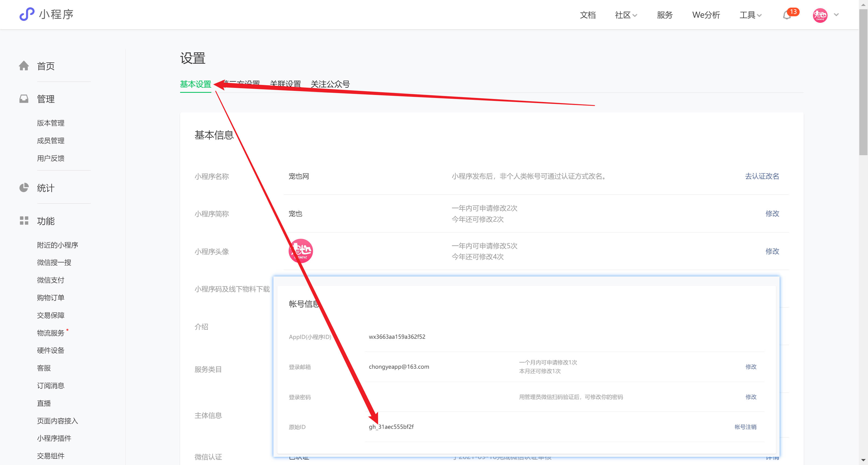Switch to 基本设置 tab
Image resolution: width=868 pixels, height=465 pixels.
point(195,84)
